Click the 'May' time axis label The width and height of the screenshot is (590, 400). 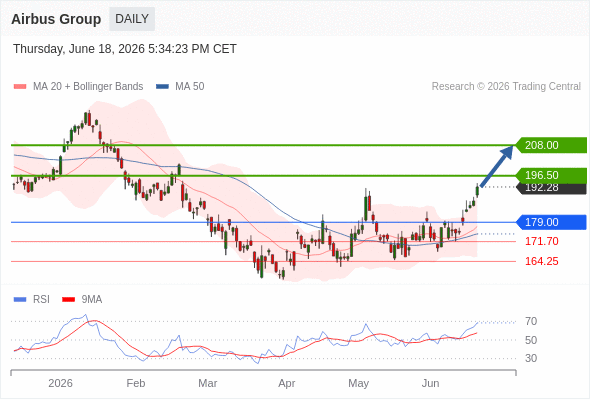point(359,383)
